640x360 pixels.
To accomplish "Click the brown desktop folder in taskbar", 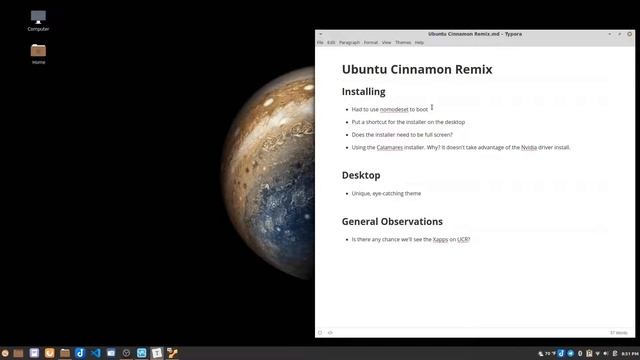I will coord(18,353).
